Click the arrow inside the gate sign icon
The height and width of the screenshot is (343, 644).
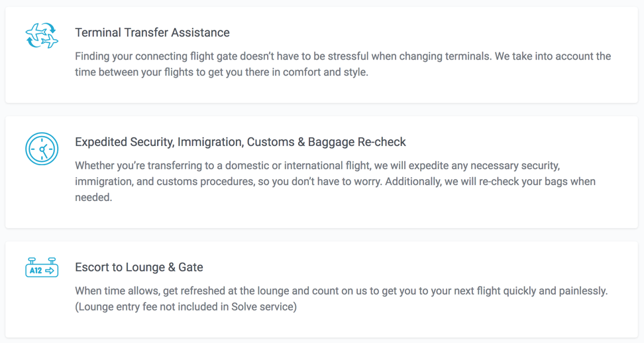[50, 271]
